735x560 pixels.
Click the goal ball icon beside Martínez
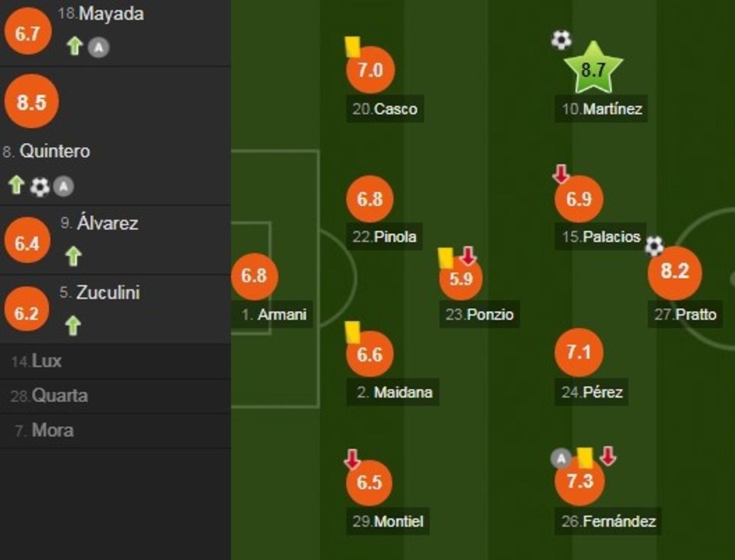click(561, 40)
